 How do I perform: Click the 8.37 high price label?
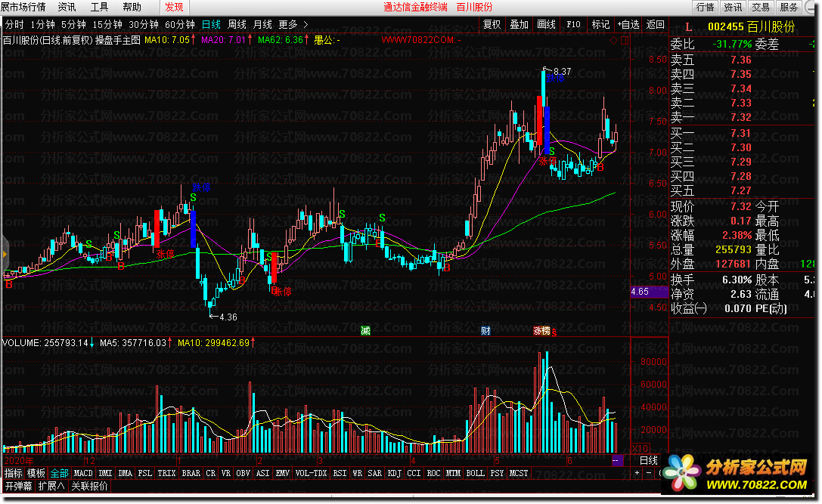point(562,71)
